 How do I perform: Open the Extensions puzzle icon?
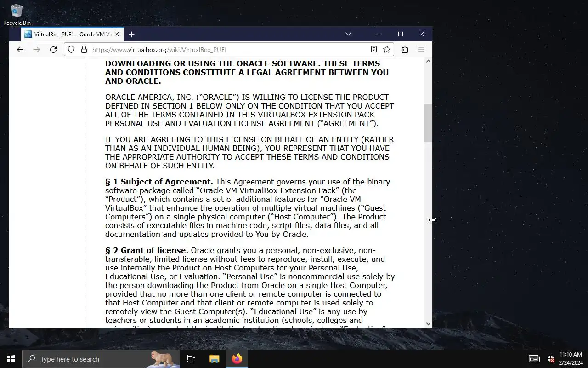[x=405, y=50]
